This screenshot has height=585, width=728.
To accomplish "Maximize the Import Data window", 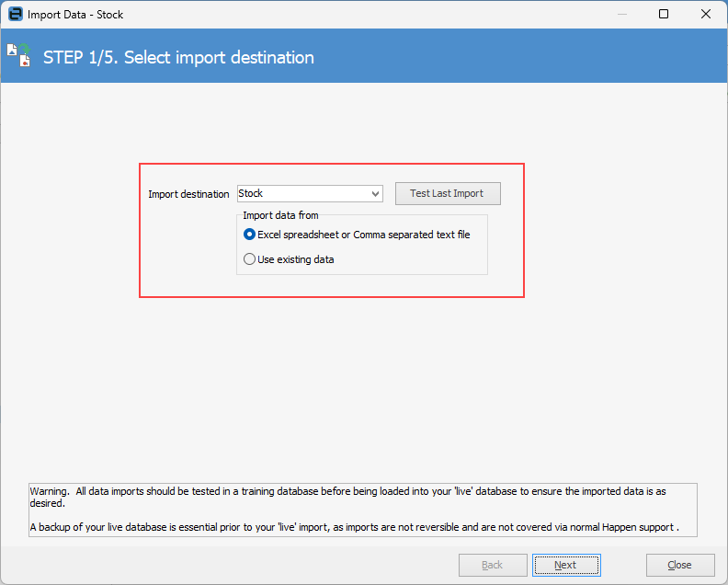I will (664, 15).
